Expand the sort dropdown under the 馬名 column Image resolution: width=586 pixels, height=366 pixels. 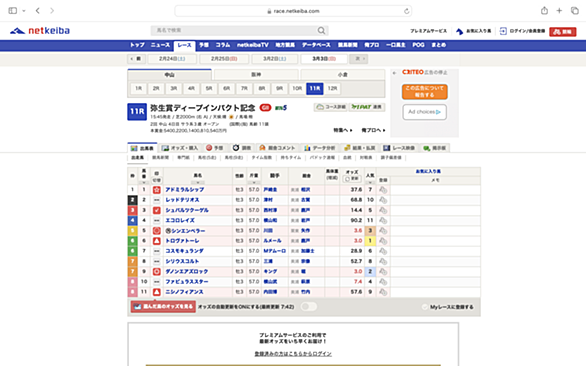click(x=198, y=182)
